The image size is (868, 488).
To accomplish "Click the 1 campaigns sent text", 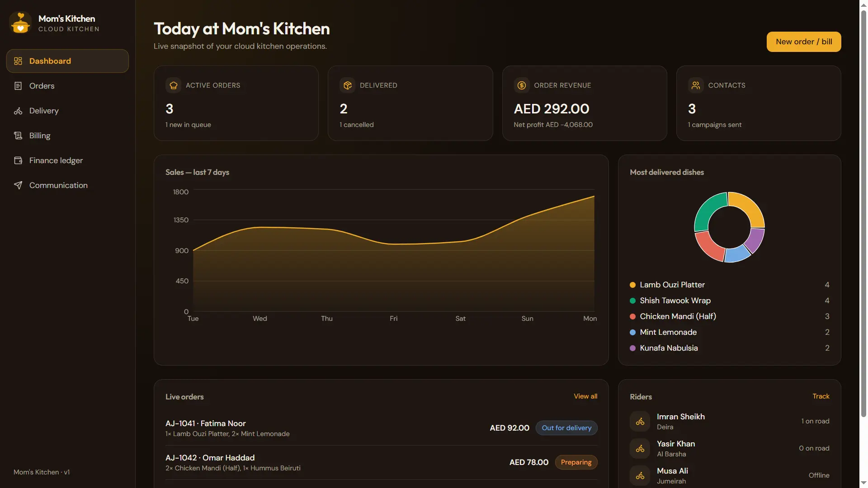I will (715, 125).
